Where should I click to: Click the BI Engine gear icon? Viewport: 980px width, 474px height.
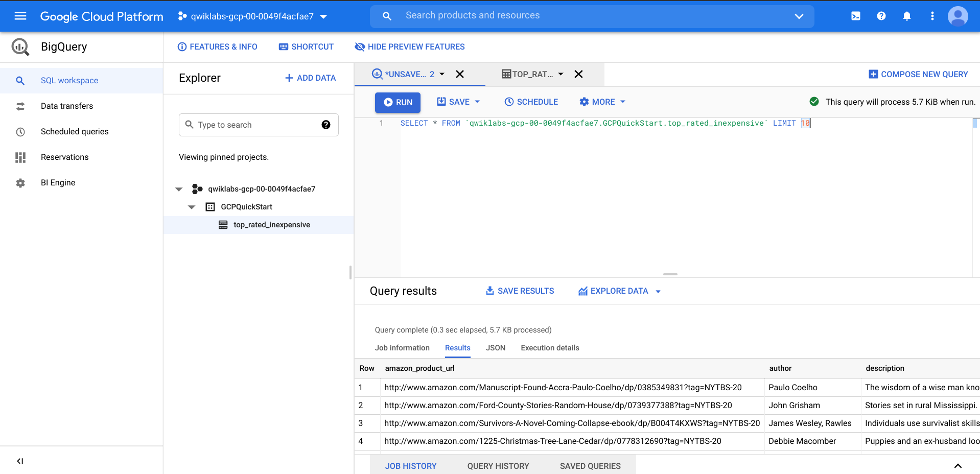[20, 183]
